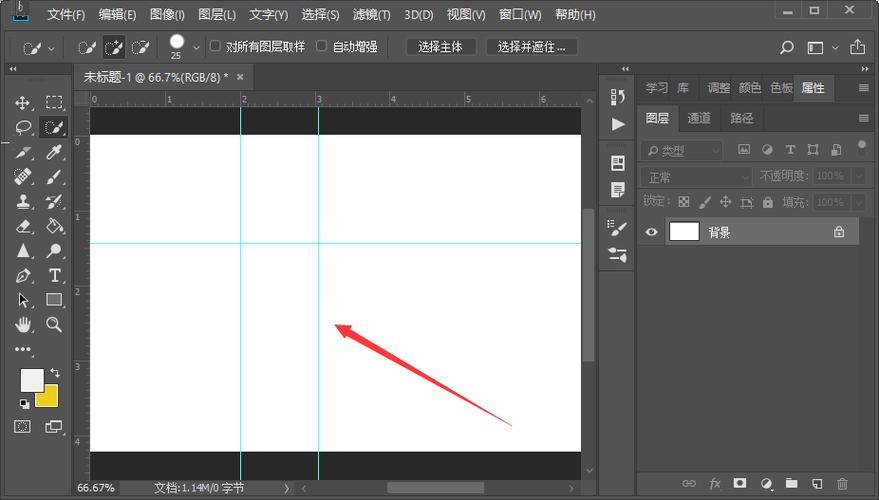Select the Path Selection arrow tool

pos(22,300)
